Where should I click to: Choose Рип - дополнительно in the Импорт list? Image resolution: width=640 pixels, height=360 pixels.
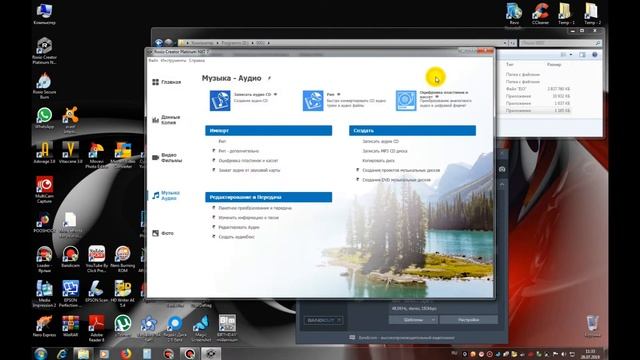[x=239, y=151]
